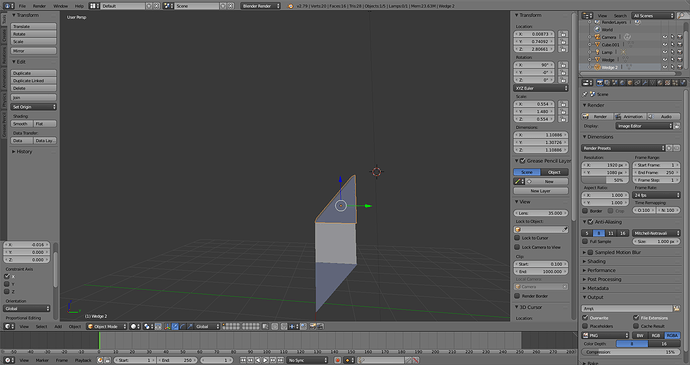690x365 pixels.
Task: Toggle visibility eye of Cube.001
Action: 665,44
